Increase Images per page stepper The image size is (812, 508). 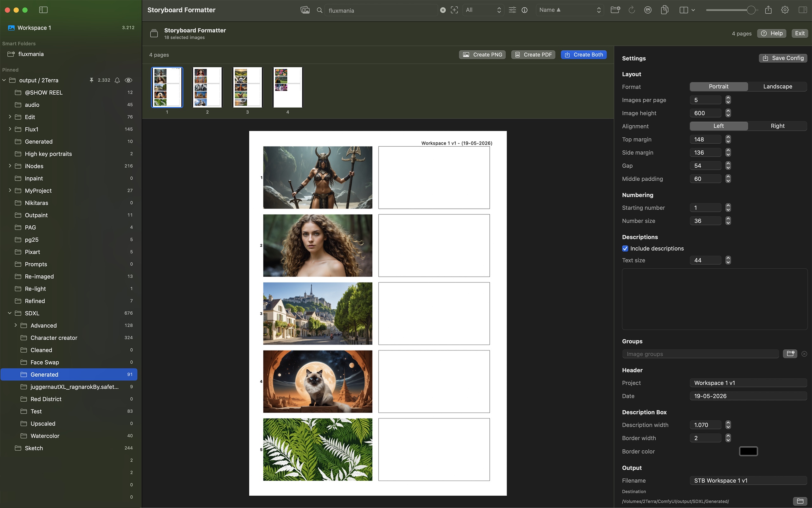coord(728,98)
